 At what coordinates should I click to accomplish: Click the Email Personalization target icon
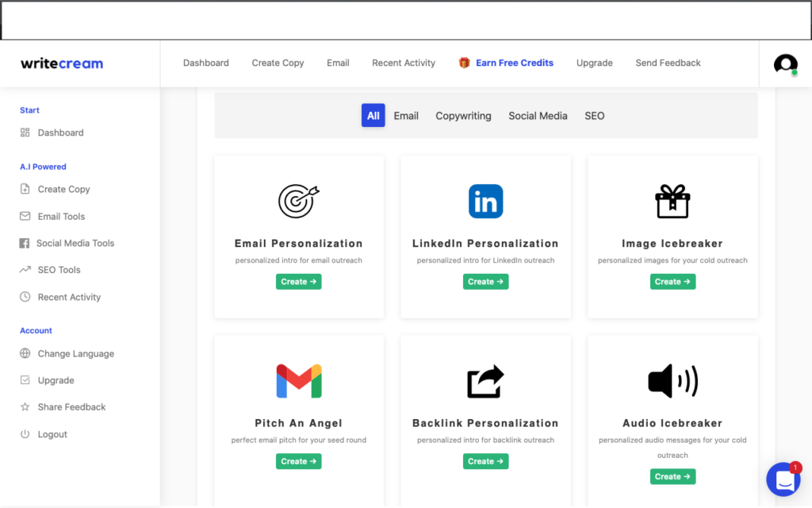point(299,202)
